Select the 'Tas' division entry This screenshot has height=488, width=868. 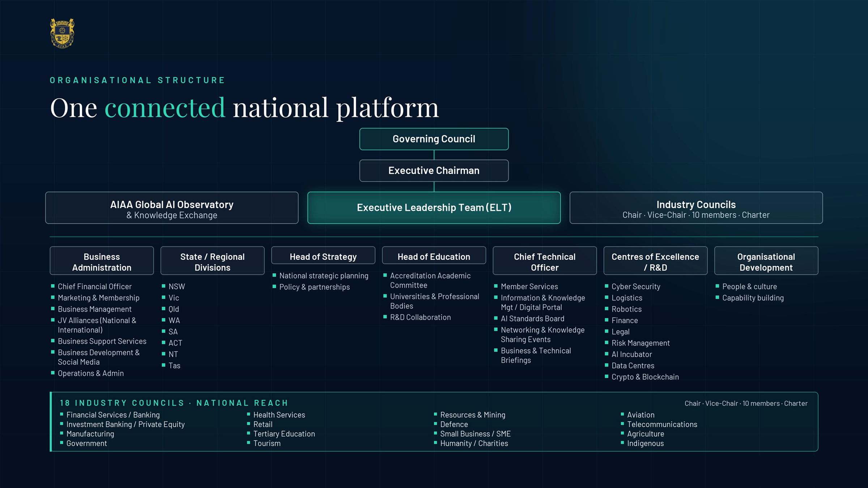[174, 365]
